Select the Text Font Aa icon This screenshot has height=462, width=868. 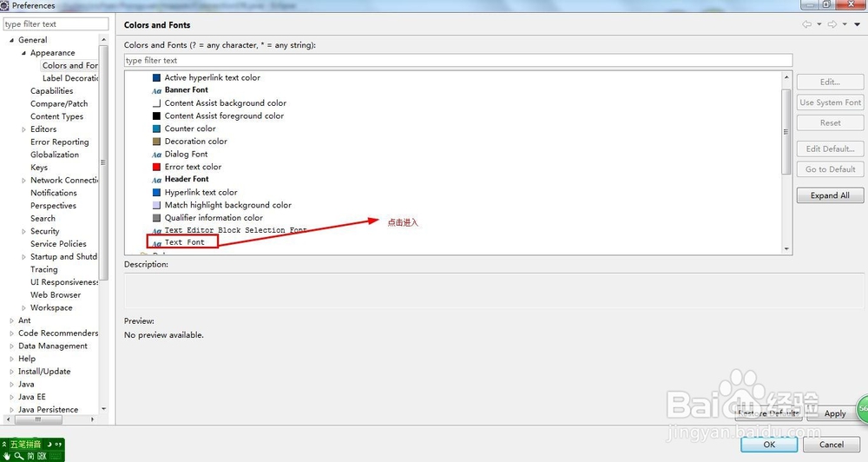156,243
